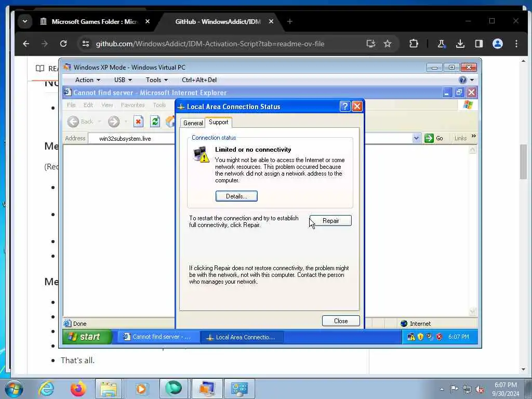
Task: Expand the arrow next to Virtual PC help
Action: (x=472, y=80)
